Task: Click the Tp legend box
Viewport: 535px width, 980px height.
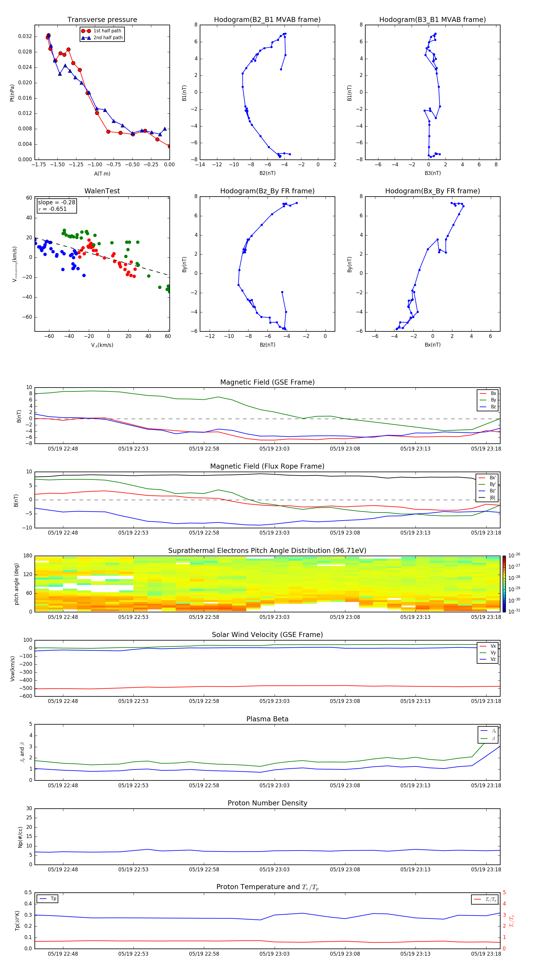Action: coord(48,899)
